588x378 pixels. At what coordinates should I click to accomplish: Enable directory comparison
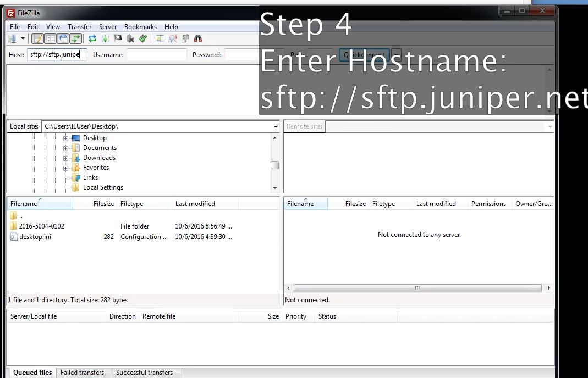159,38
